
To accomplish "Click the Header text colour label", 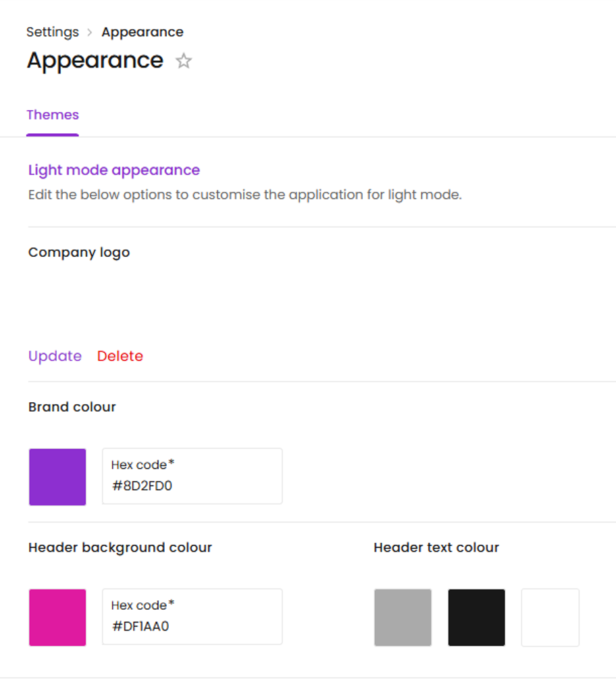I will coord(436,548).
